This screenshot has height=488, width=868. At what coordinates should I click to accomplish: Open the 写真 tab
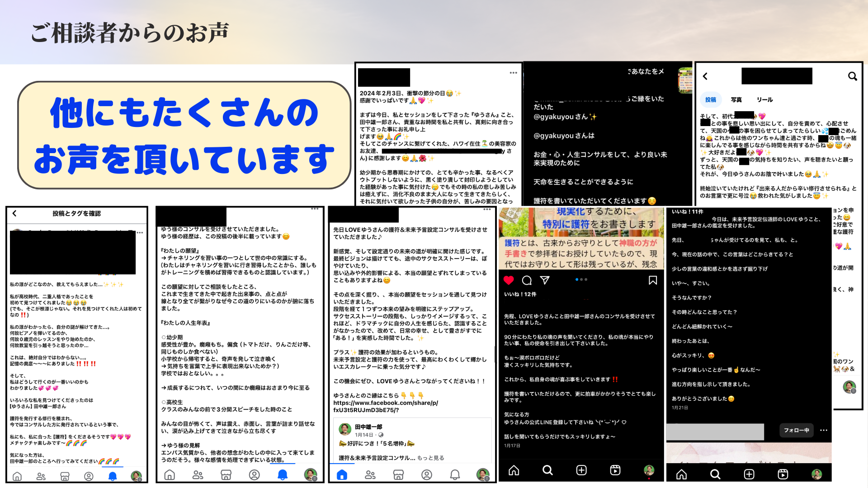point(736,99)
